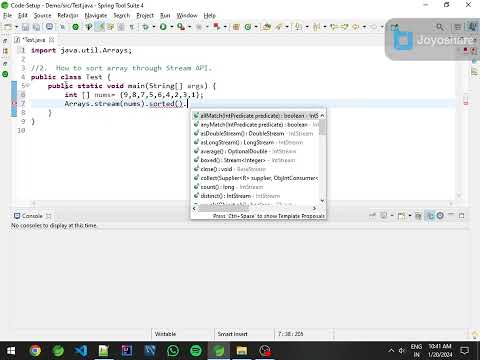The width and height of the screenshot is (480, 360).
Task: Collapse the main method fold marker
Action: click(x=28, y=86)
